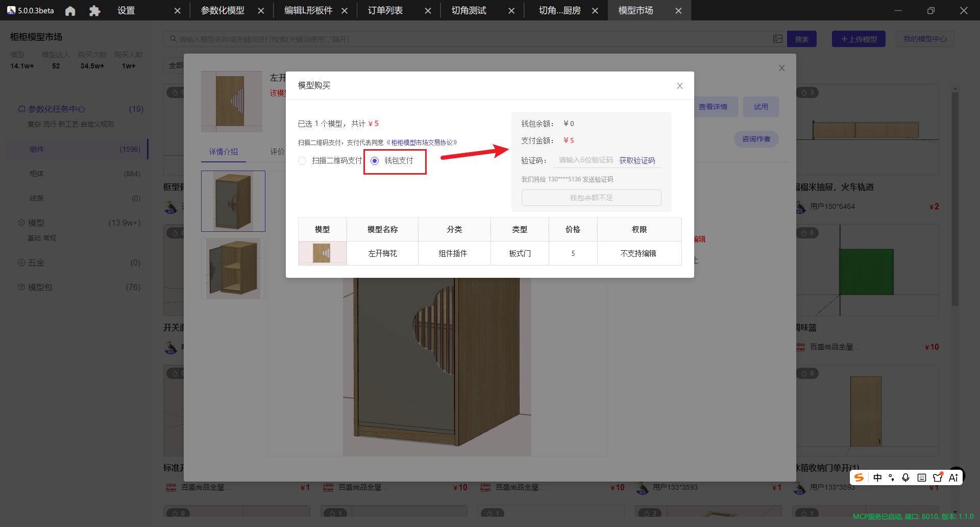Click the model search input field
Screen dimensions: 980x527
coord(470,39)
